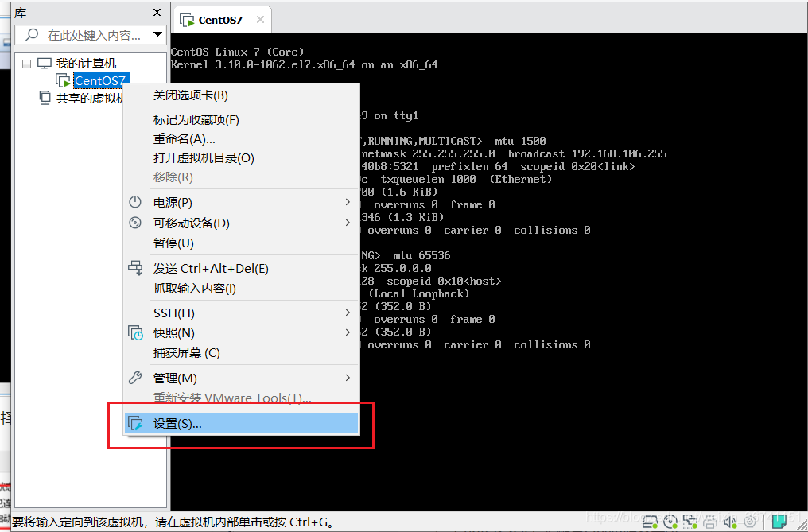Click the power icon beside 电源(P)
The image size is (808, 532).
pos(135,202)
